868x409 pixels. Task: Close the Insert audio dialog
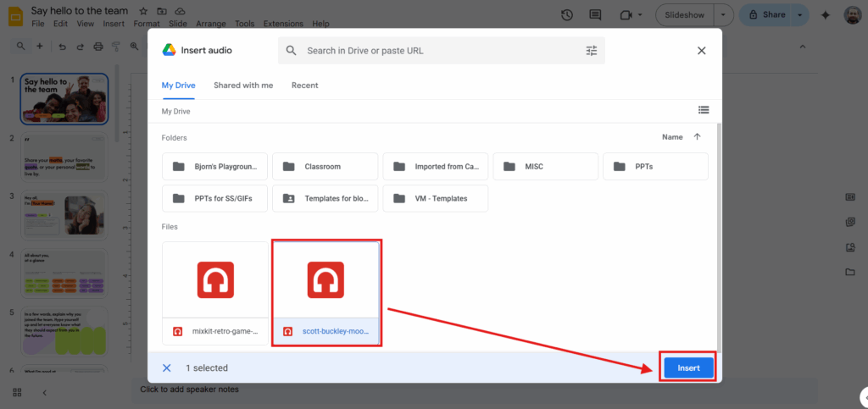[x=701, y=51]
